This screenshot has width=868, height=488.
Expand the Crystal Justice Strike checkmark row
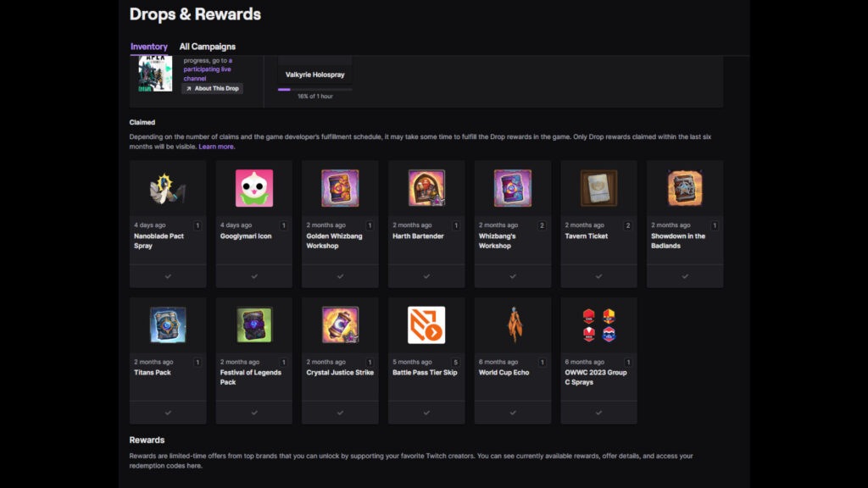click(x=340, y=412)
